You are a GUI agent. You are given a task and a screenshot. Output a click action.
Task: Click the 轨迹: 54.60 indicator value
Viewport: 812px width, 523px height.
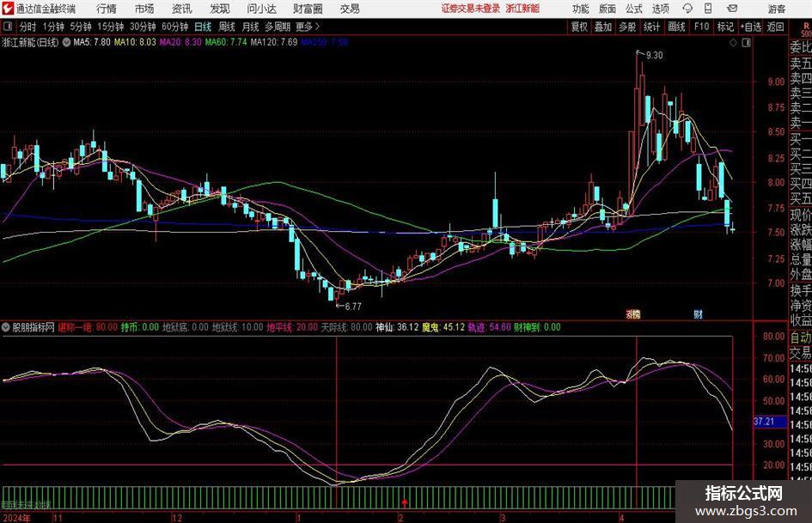(x=490, y=327)
